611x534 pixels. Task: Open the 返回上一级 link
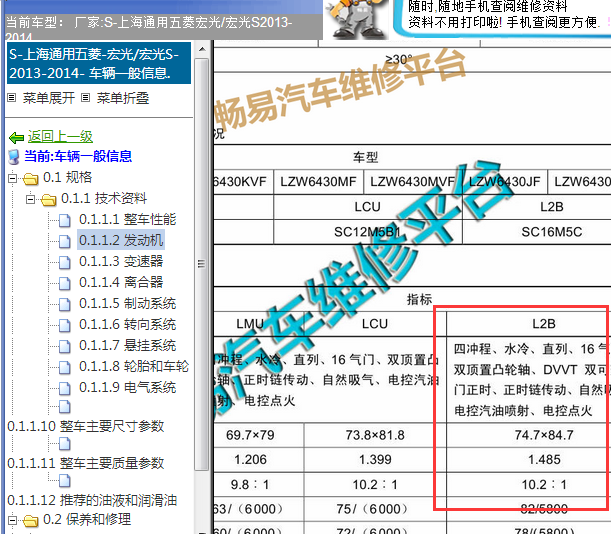click(x=60, y=136)
